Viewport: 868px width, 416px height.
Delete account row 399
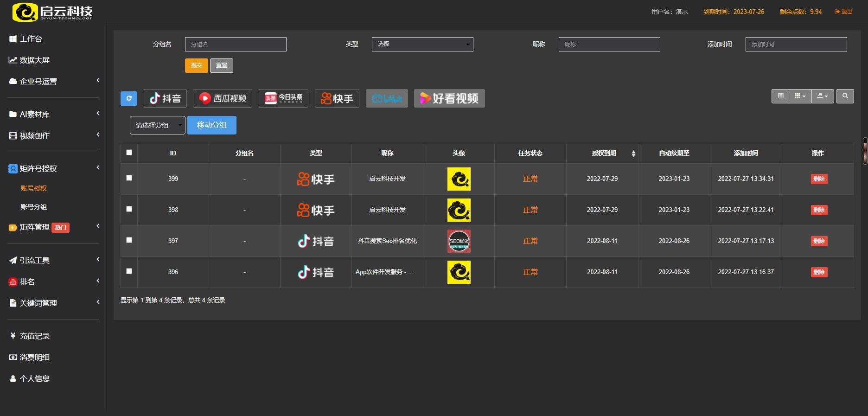pos(819,179)
